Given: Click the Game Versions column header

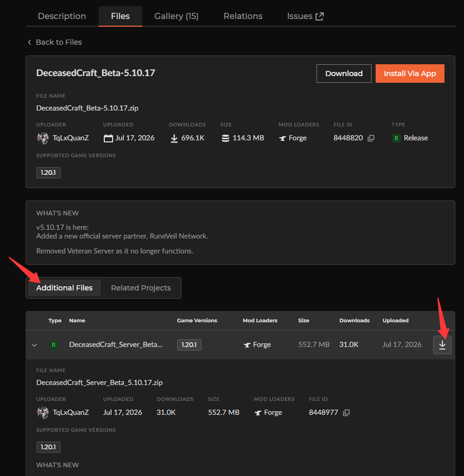Looking at the screenshot, I should point(197,321).
